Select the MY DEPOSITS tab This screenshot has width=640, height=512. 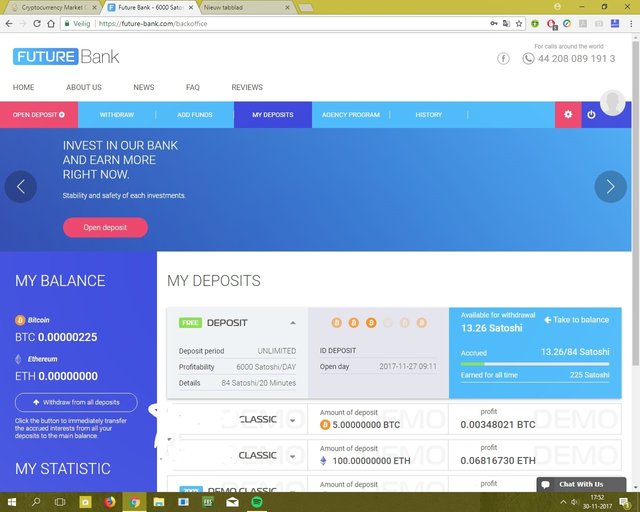(x=273, y=115)
